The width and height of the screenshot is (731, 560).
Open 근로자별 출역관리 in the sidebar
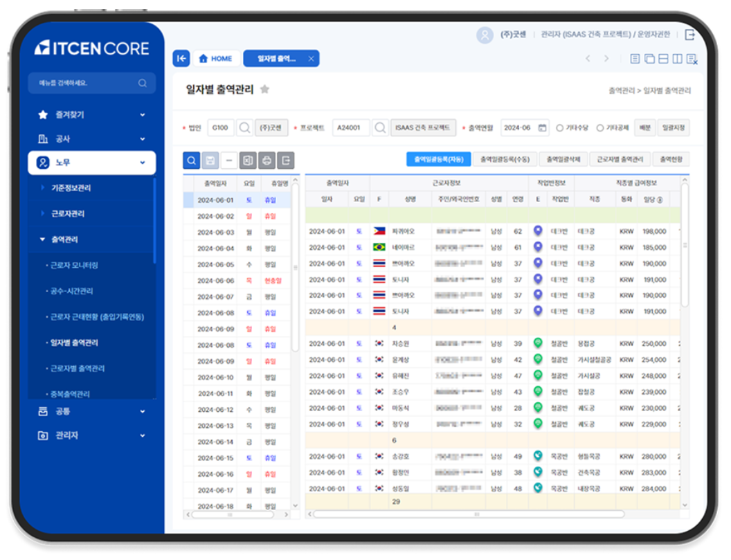(x=78, y=368)
